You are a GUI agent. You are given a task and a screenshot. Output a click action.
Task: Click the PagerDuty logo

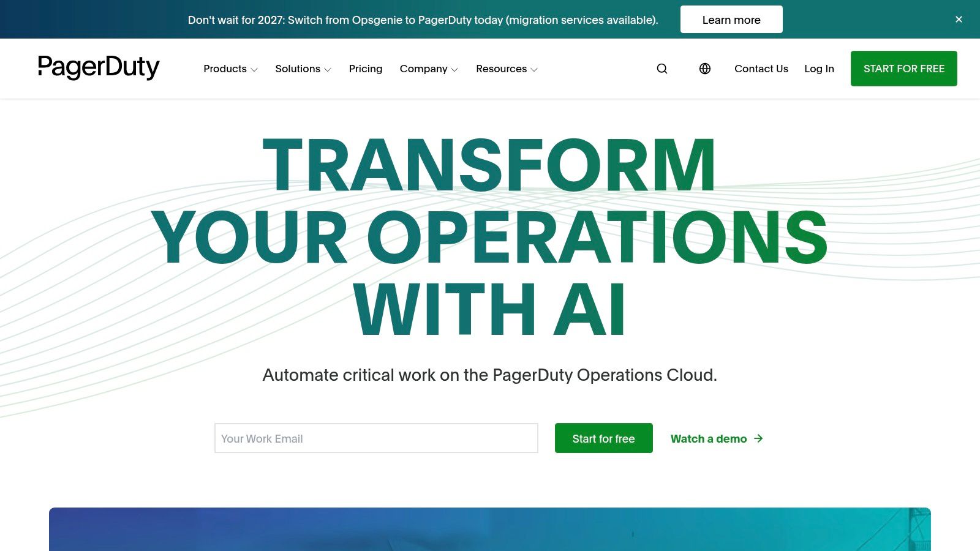coord(99,67)
